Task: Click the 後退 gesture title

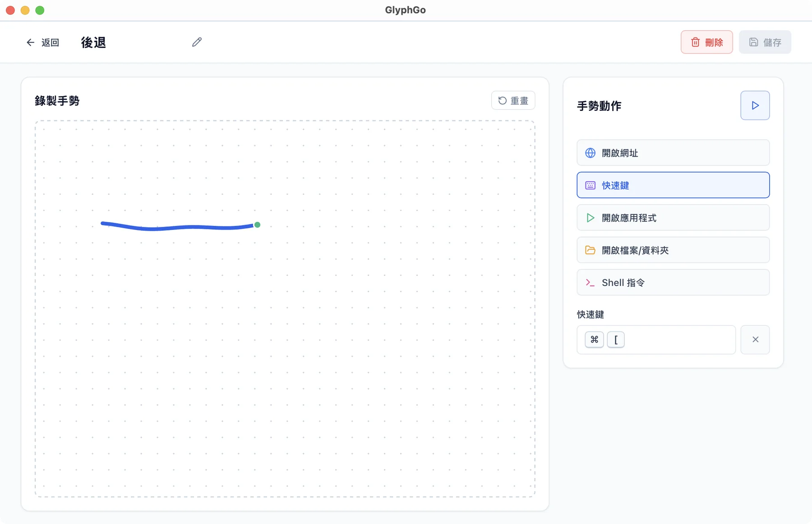Action: 93,42
